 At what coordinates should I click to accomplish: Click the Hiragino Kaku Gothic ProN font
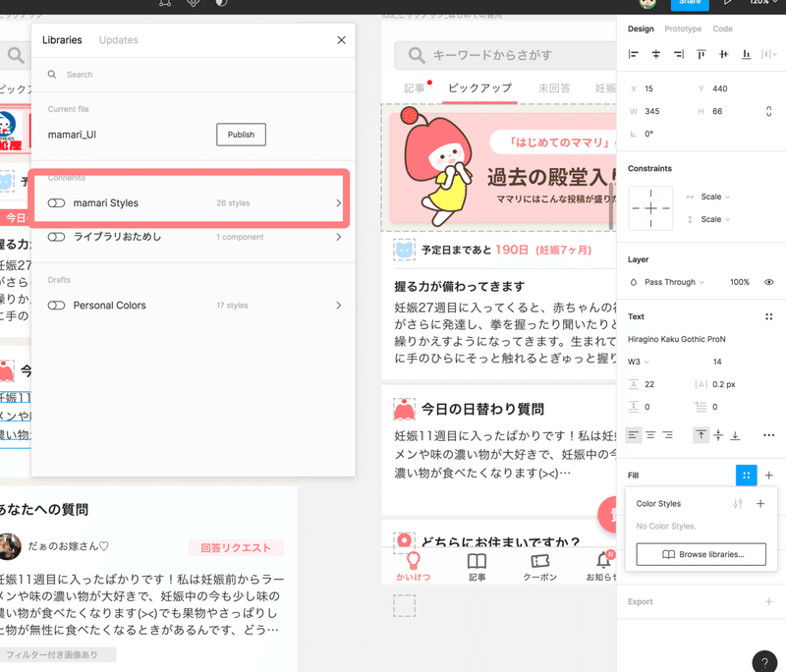[x=676, y=339]
